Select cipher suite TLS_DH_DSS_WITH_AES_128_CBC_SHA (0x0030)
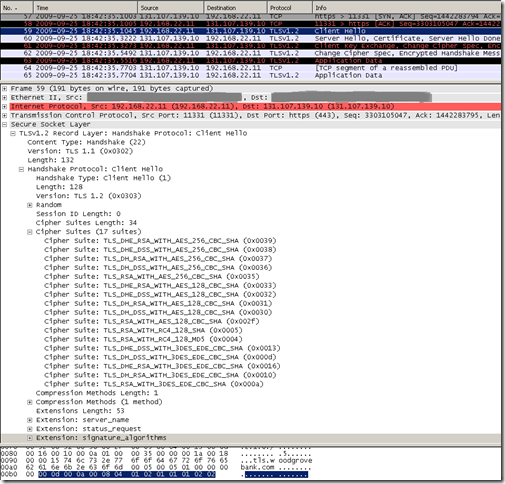This screenshot has height=484, width=505. 158,313
